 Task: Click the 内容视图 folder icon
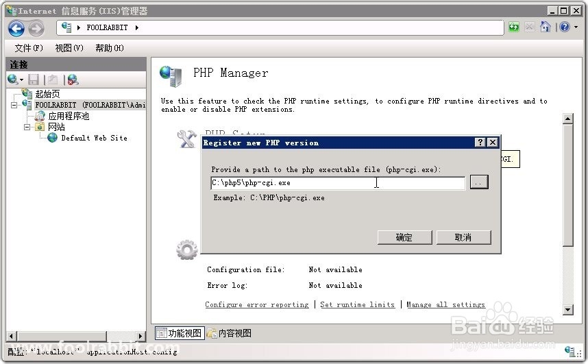tap(212, 333)
